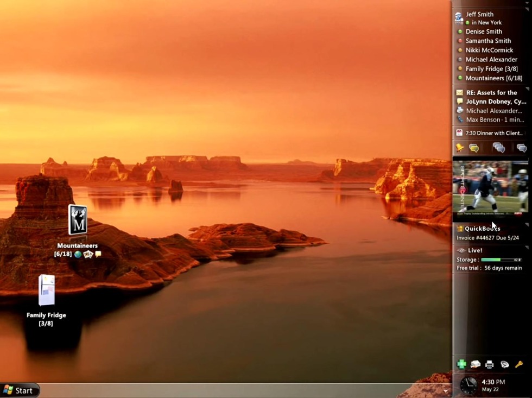532x398 pixels.
Task: Click the speaker volume icon in the sidebar tray
Action: 504,364
